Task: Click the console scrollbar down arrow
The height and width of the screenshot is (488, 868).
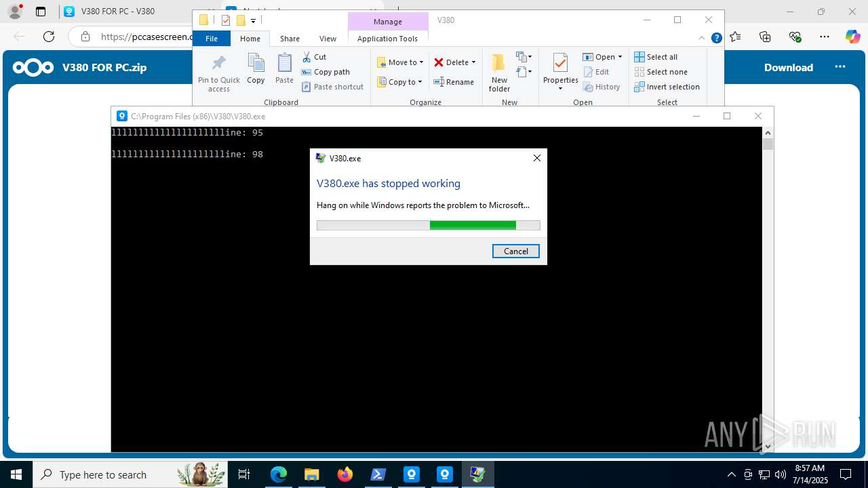Action: click(x=768, y=446)
